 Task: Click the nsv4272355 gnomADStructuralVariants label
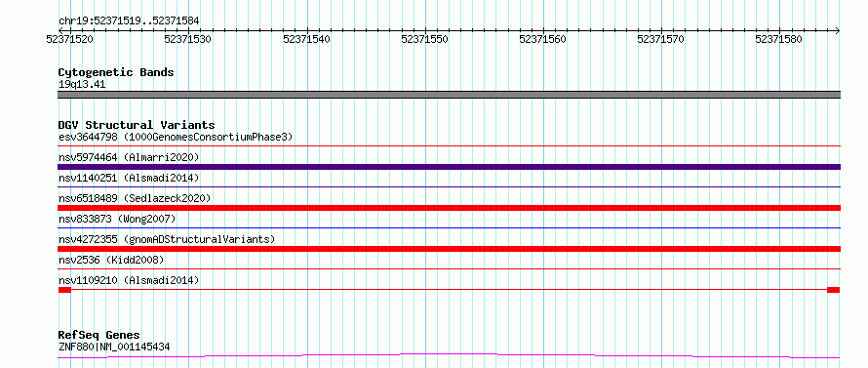pyautogui.click(x=167, y=239)
